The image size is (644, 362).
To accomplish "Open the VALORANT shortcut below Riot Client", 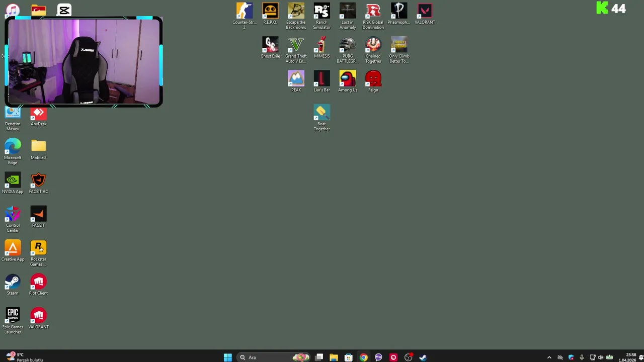I will tap(38, 318).
